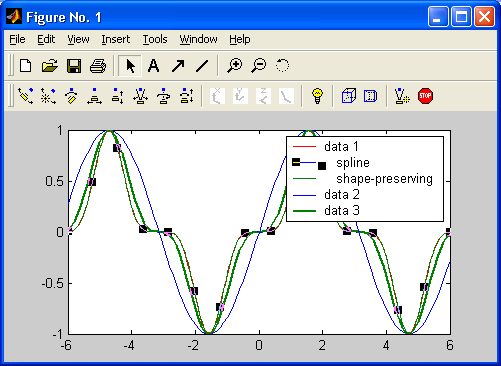Screen dimensions: 501x366
Task: Select the Insert Arrow tool
Action: click(178, 66)
